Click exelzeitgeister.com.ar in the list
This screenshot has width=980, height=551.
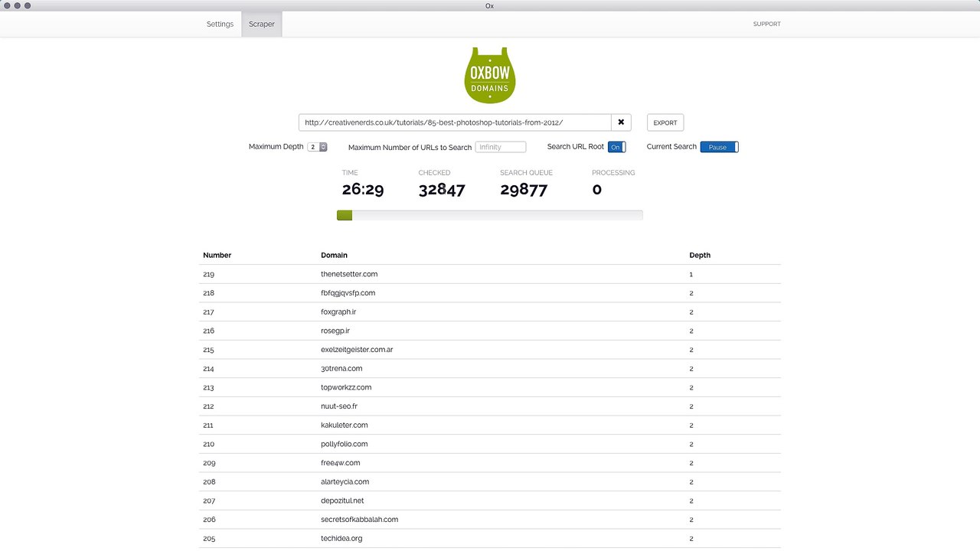[357, 350]
